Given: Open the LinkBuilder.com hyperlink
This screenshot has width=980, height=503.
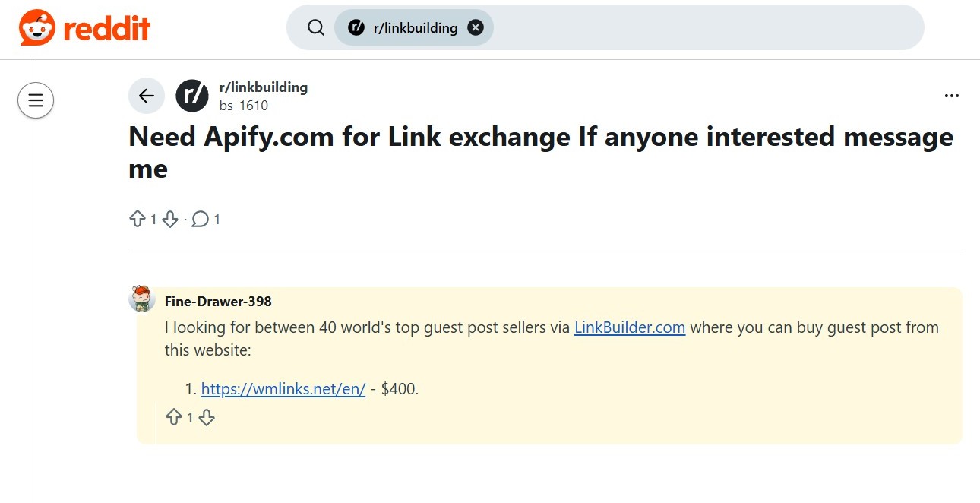Looking at the screenshot, I should (629, 327).
